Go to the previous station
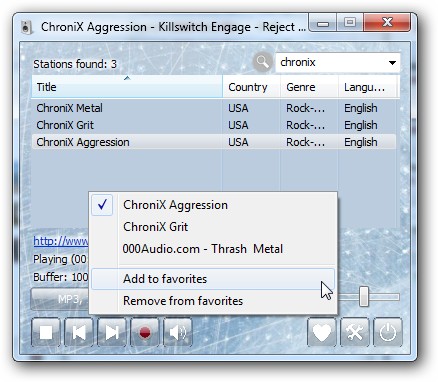The image size is (438, 382). point(79,332)
